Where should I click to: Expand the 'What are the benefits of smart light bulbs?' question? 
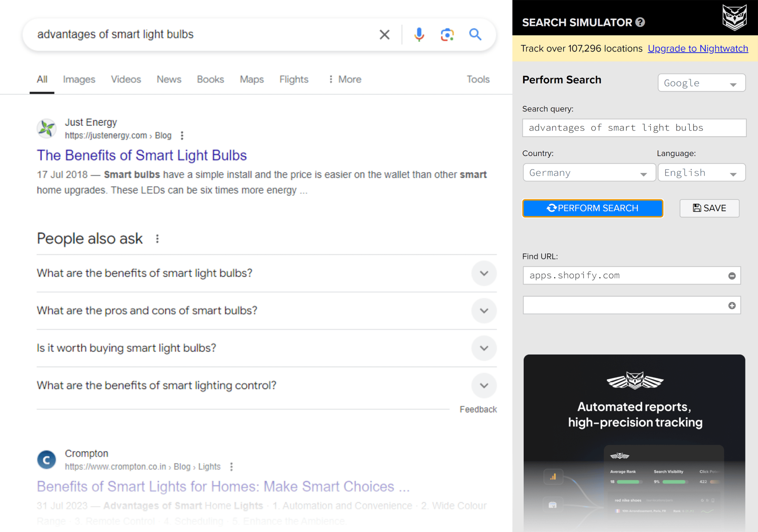(484, 272)
